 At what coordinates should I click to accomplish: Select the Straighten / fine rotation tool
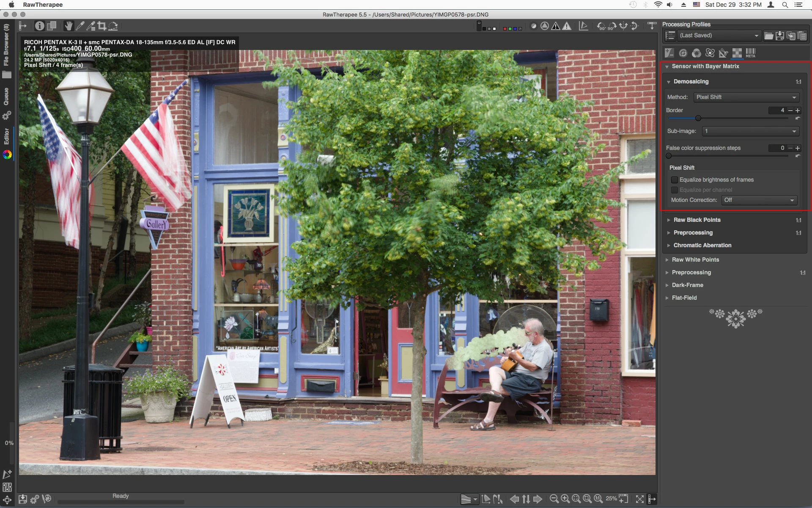click(x=113, y=26)
